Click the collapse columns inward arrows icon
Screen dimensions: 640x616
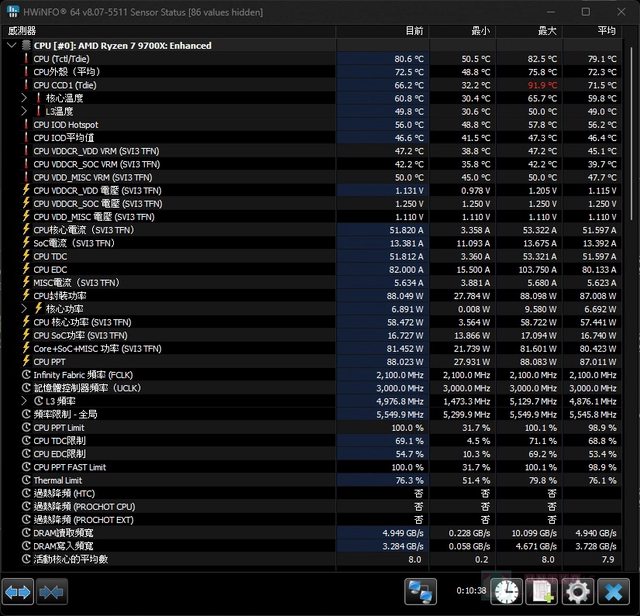(x=51, y=591)
